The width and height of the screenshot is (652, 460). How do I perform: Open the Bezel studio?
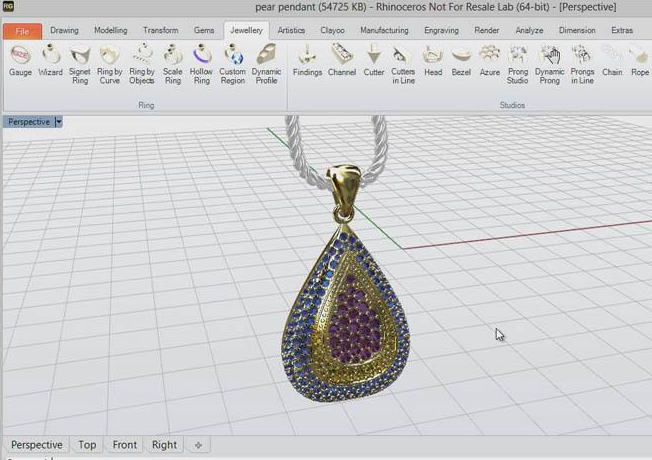point(461,61)
